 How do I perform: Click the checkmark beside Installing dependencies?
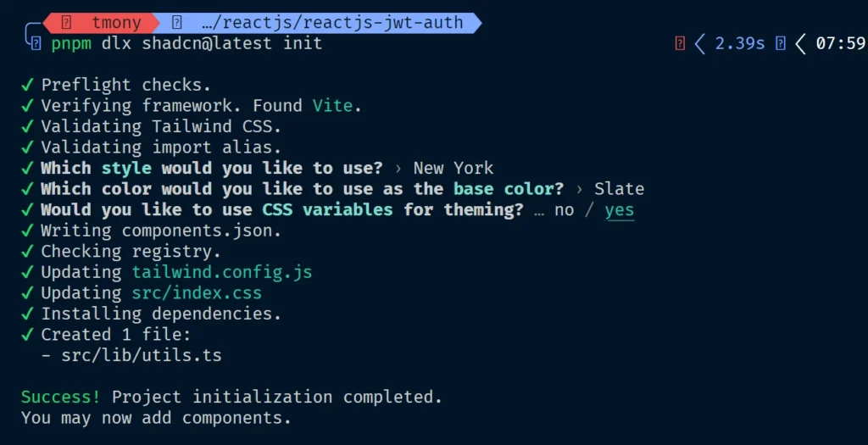click(x=28, y=314)
